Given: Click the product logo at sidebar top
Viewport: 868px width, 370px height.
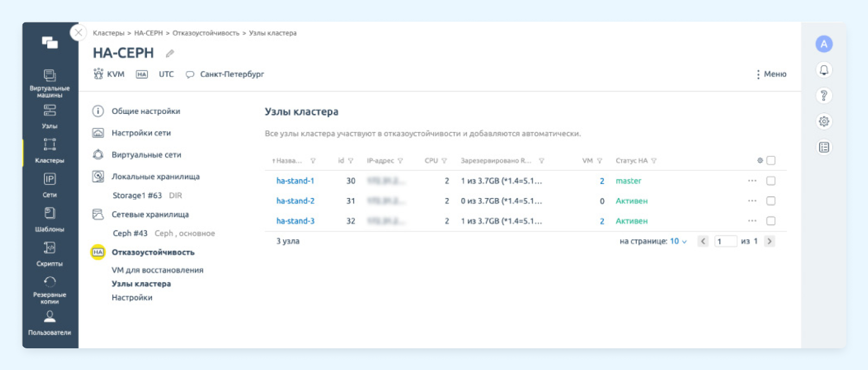Looking at the screenshot, I should point(50,43).
